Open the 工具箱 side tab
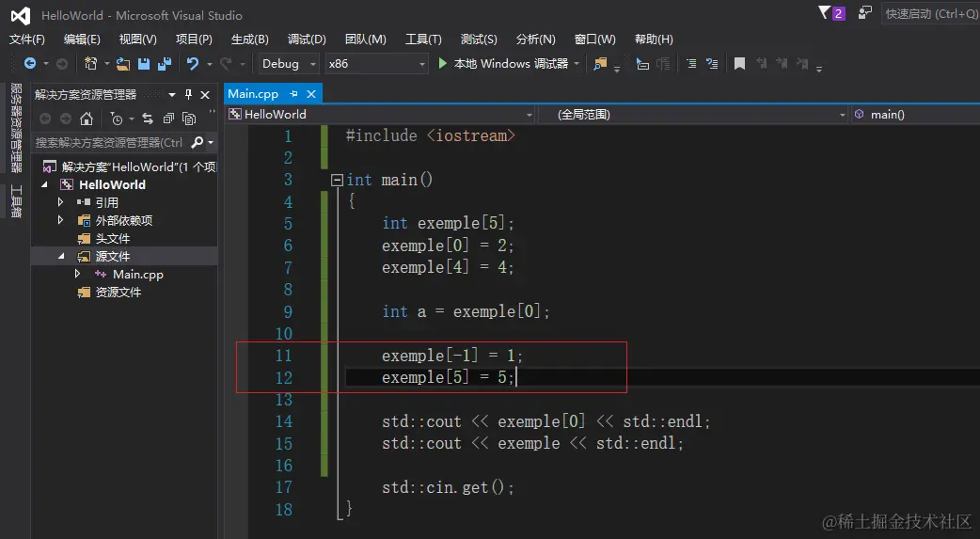Screen dimensions: 980x539 16,201
